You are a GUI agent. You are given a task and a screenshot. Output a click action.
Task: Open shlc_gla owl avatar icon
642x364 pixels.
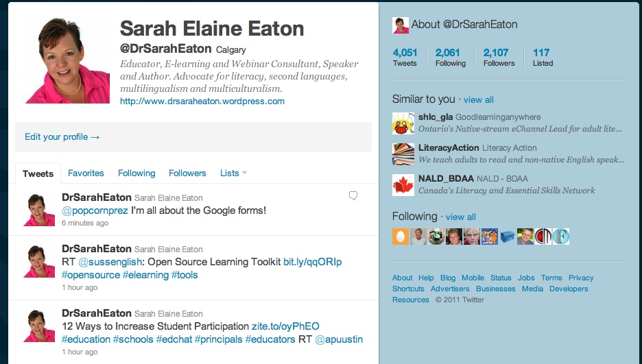pos(403,123)
